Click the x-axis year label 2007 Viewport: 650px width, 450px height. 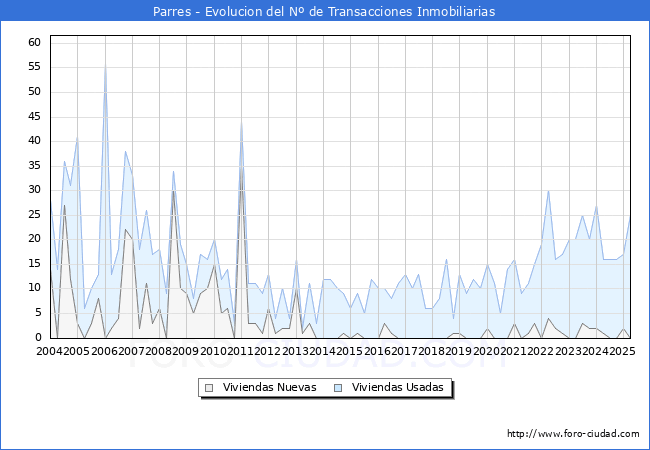(131, 351)
